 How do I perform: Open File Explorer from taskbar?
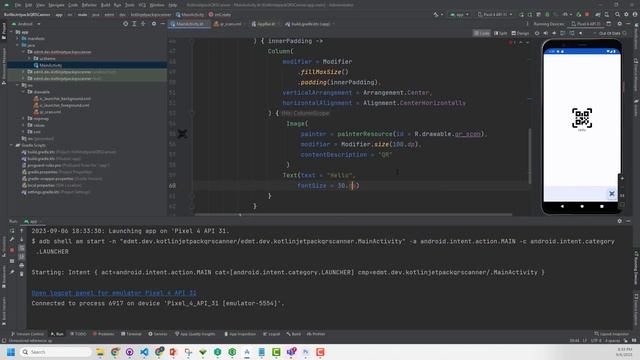tap(100, 352)
